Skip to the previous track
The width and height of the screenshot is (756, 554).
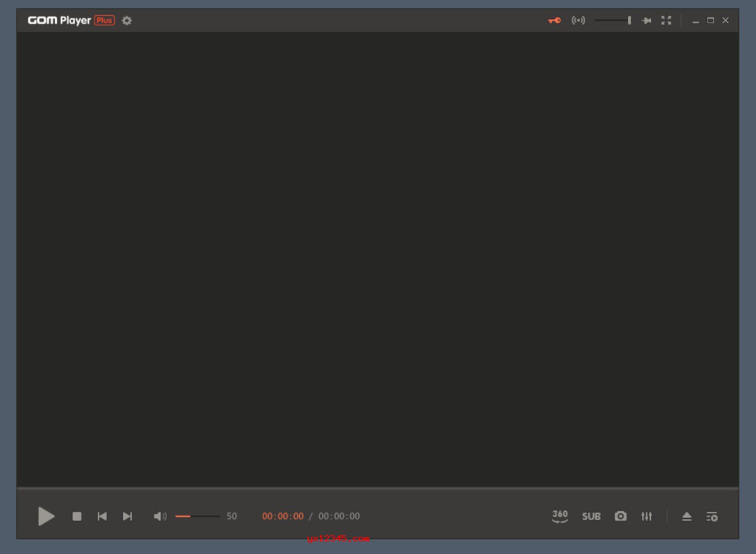(102, 516)
